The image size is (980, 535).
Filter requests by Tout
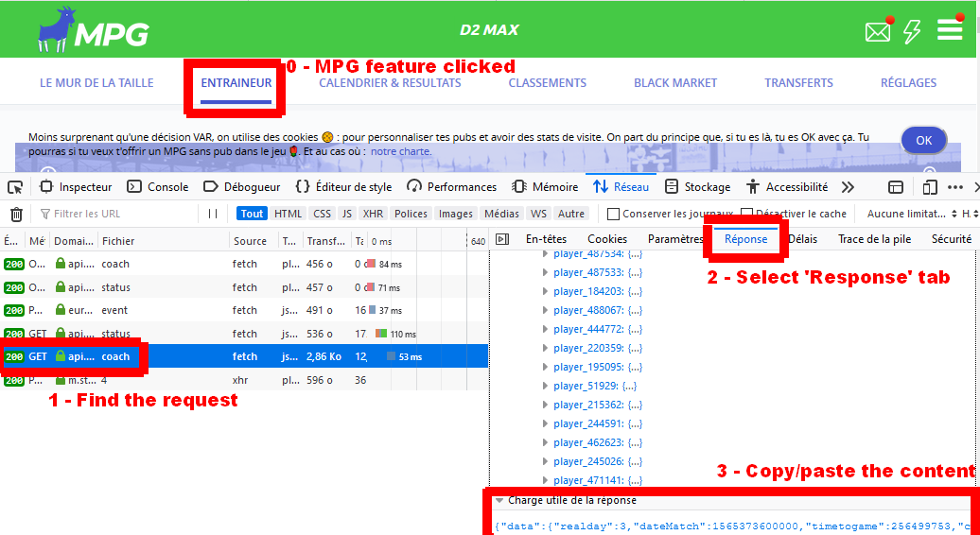(252, 214)
